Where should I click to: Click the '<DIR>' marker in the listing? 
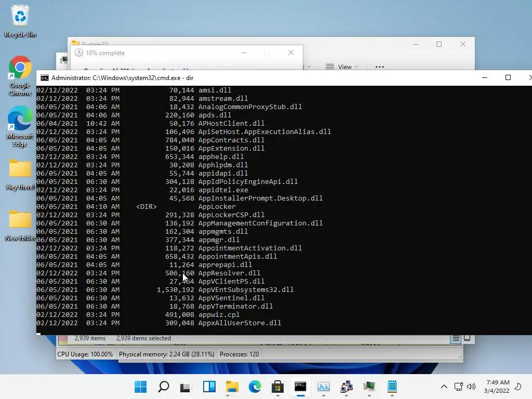pos(147,207)
